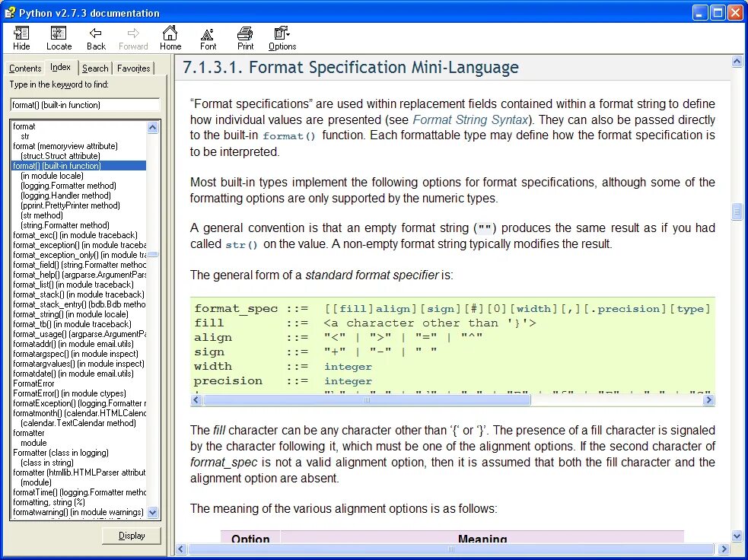Select '(logging.Handler method)' index entry
The height and width of the screenshot is (560, 748).
(65, 196)
